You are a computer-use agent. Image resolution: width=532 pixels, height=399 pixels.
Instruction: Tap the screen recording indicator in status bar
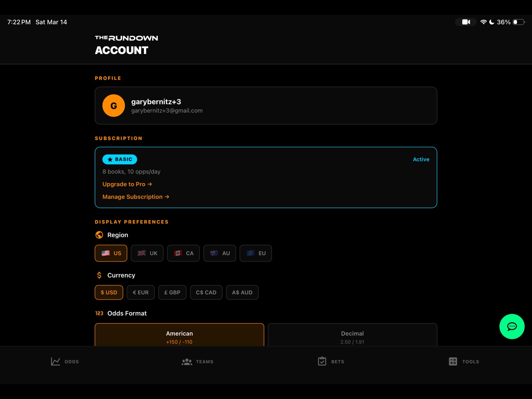[x=466, y=22]
